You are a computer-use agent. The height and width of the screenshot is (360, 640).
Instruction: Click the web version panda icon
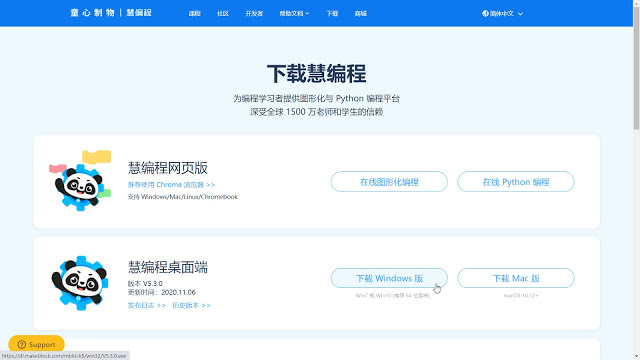tap(80, 181)
